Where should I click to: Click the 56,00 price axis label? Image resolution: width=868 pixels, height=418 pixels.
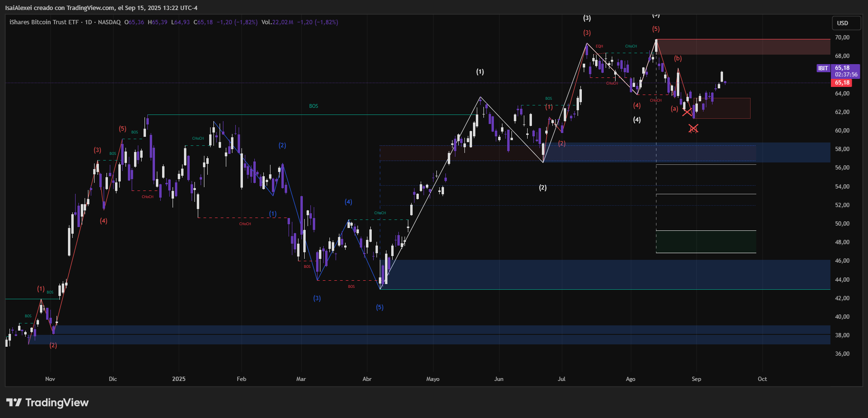click(x=842, y=168)
